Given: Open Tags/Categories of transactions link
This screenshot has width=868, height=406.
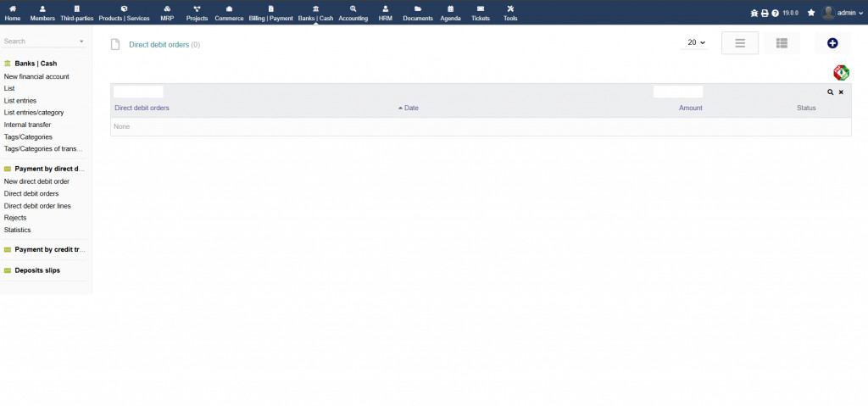Looking at the screenshot, I should pos(43,149).
